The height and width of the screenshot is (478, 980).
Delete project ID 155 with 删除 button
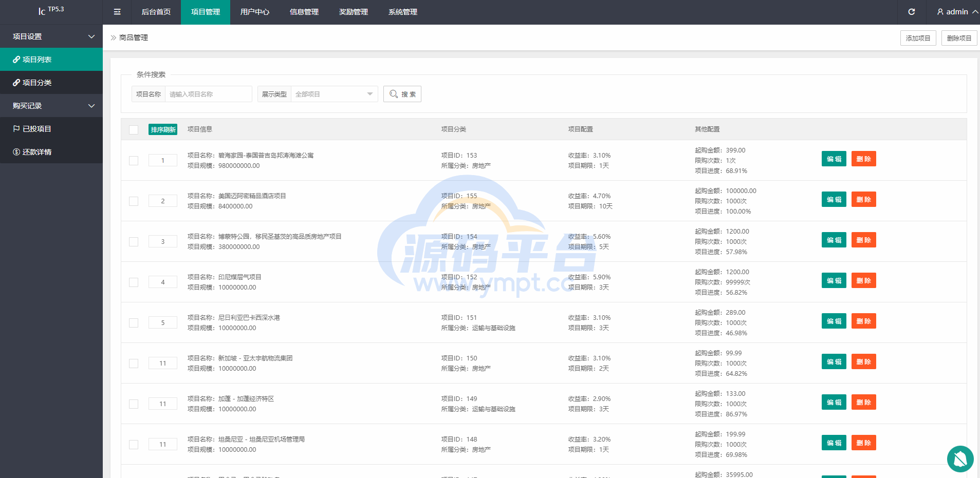pyautogui.click(x=863, y=199)
